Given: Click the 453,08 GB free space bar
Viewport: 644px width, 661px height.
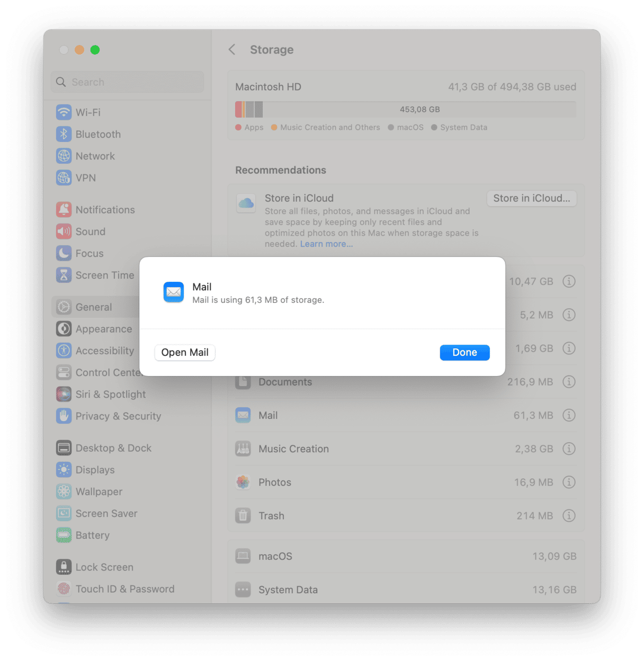Looking at the screenshot, I should [419, 110].
